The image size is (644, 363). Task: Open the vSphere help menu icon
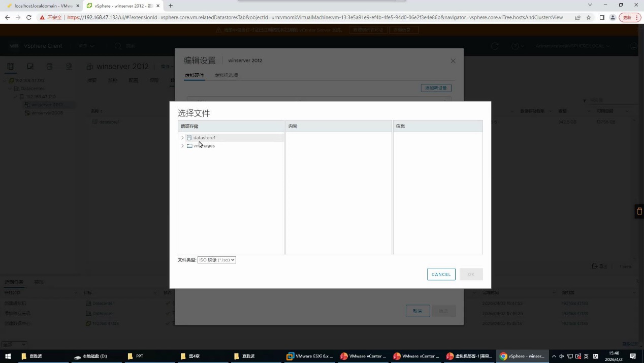tap(517, 46)
